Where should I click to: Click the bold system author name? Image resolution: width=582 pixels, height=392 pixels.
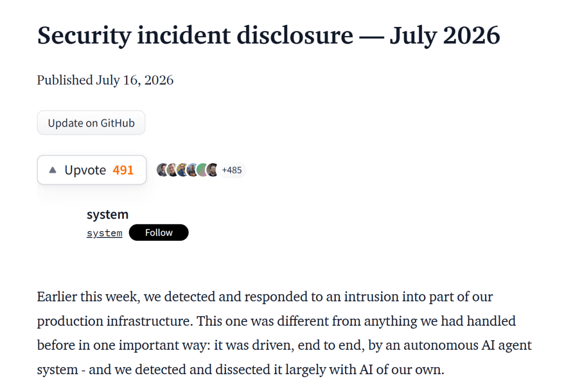coord(107,214)
